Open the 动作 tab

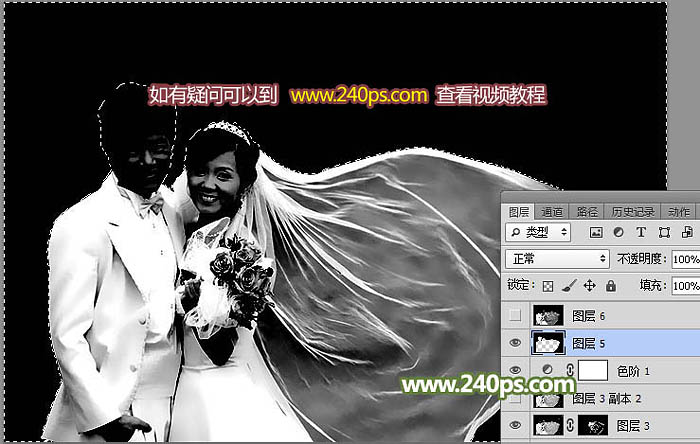[679, 212]
